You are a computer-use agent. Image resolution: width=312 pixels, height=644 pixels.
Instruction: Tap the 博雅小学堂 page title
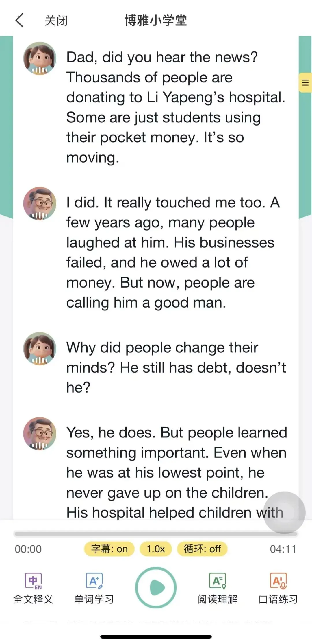click(x=156, y=21)
